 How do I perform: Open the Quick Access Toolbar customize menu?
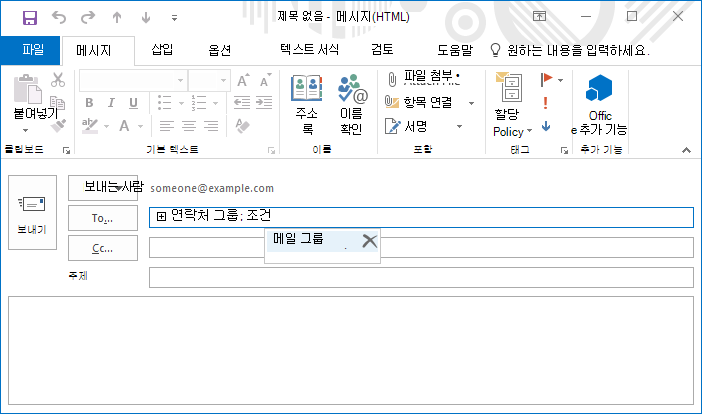click(x=175, y=18)
